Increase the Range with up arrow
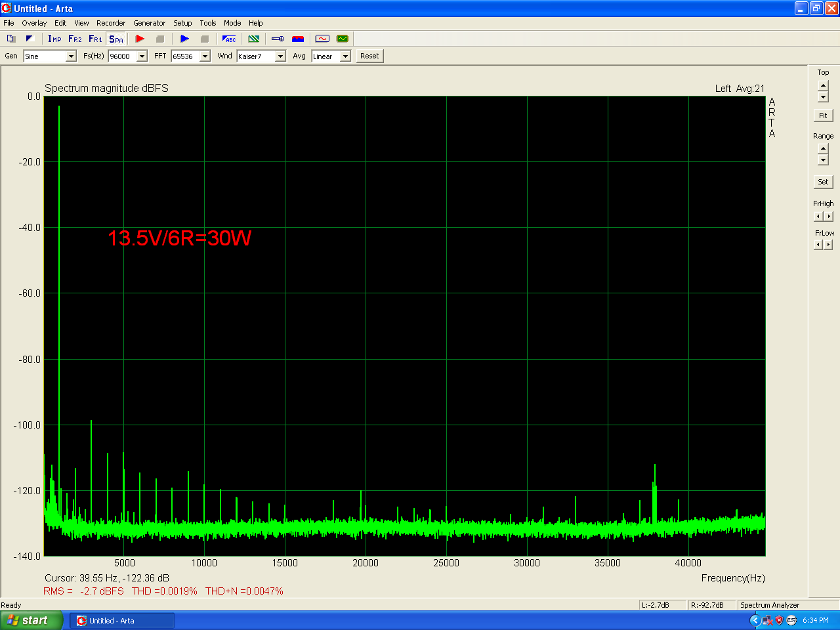Viewport: 840px width, 630px height. (x=823, y=149)
